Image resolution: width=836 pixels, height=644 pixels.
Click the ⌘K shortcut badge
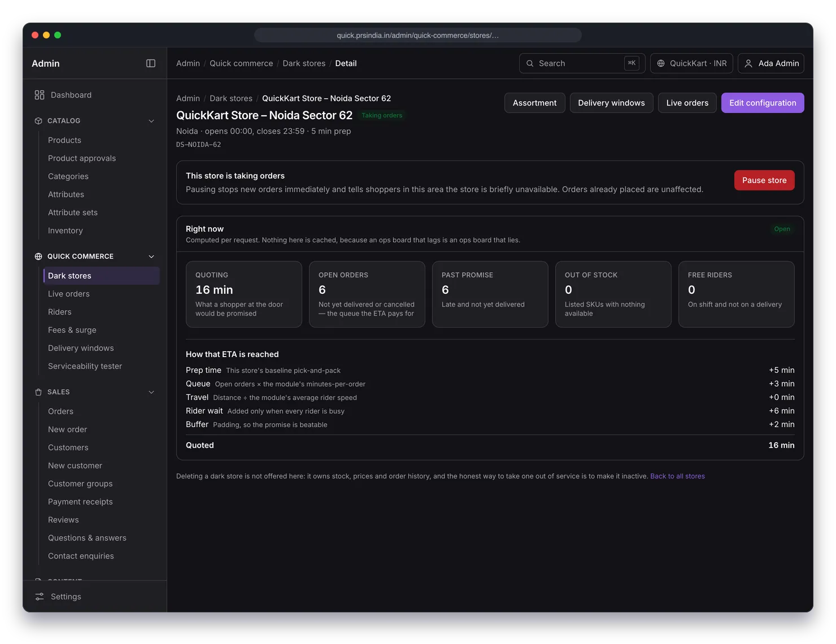pos(632,63)
